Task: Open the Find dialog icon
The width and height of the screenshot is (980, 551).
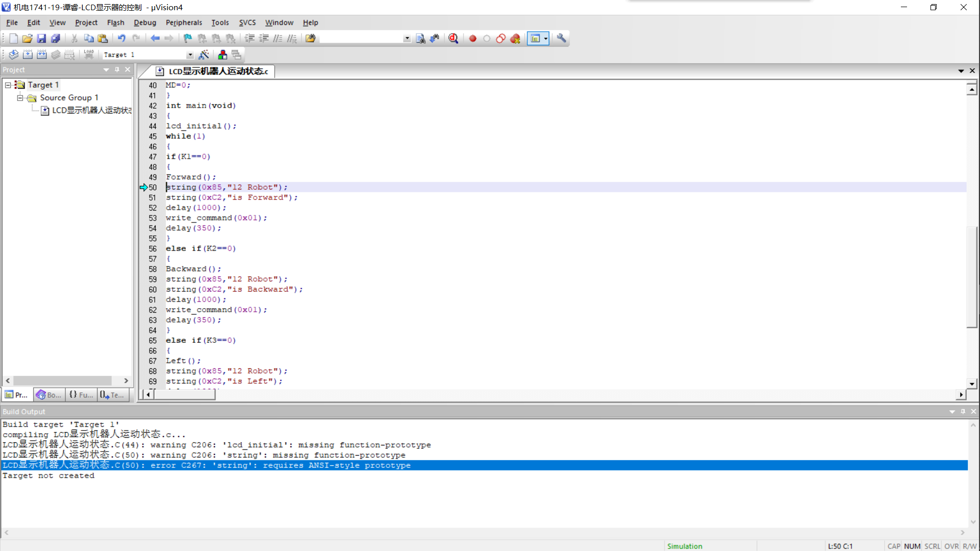Action: coord(421,38)
